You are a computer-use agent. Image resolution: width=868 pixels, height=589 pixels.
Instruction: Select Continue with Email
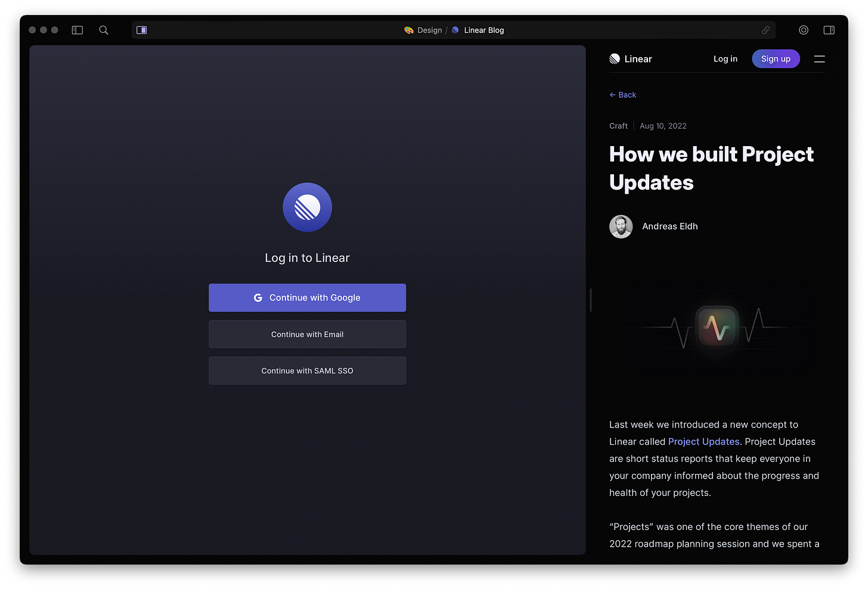point(308,334)
